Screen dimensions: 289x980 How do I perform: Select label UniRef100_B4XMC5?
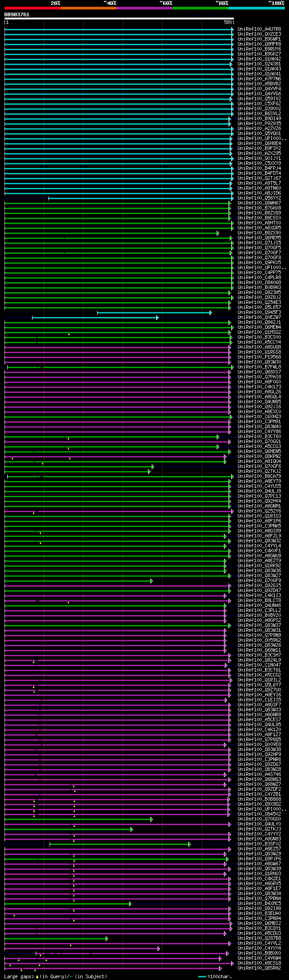[x=259, y=904]
